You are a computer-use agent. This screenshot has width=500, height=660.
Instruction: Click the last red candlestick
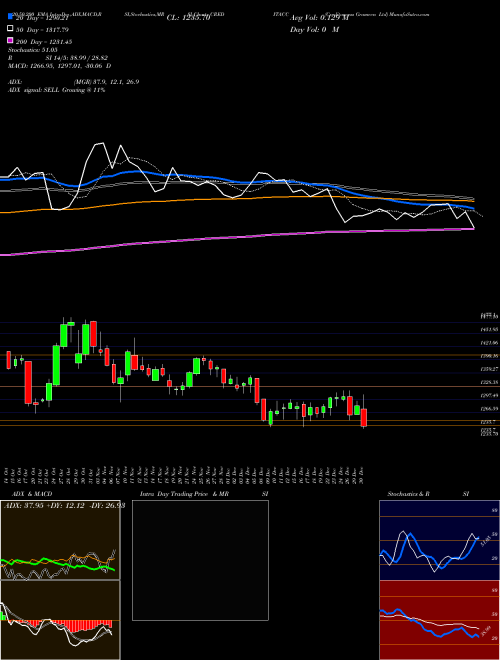click(x=364, y=417)
